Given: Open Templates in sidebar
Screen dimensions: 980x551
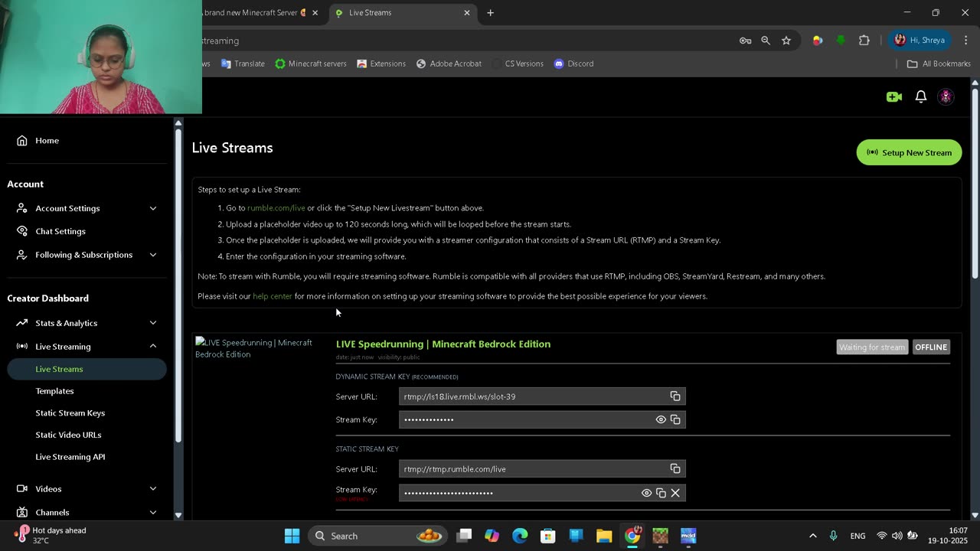Looking at the screenshot, I should 54,391.
